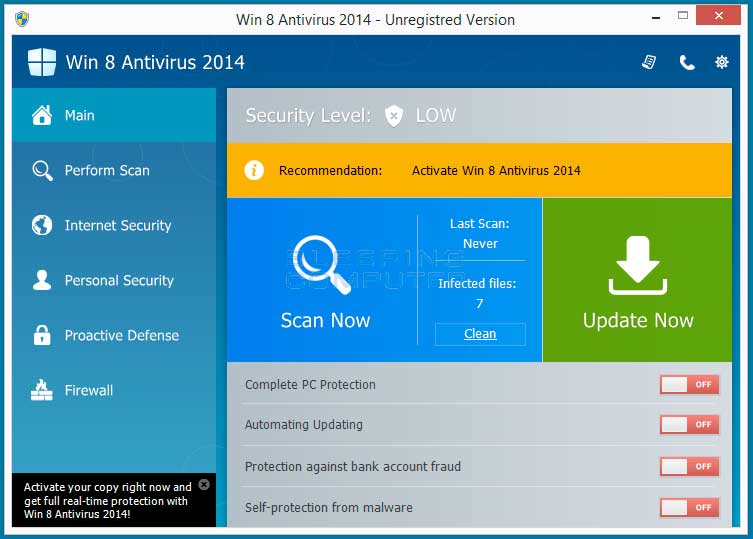
Task: Open the license notes icon in header
Action: pos(649,62)
